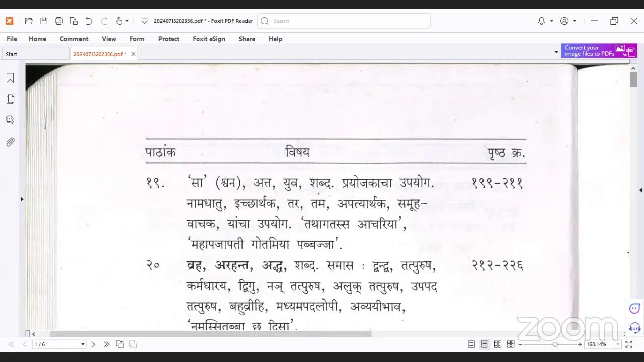Open the Help ribbon tab

[x=275, y=39]
